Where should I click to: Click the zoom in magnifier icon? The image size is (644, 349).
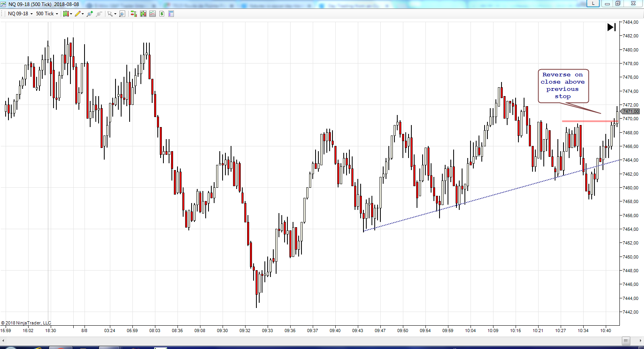[90, 14]
